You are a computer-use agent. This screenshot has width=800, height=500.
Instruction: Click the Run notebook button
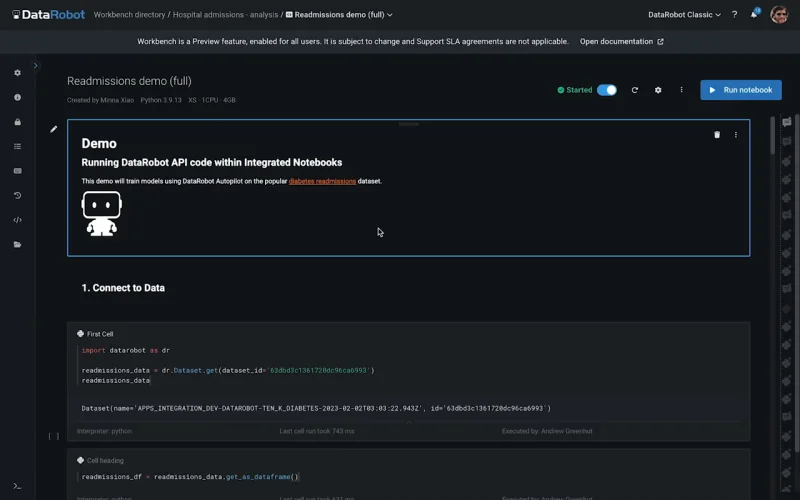tap(741, 90)
